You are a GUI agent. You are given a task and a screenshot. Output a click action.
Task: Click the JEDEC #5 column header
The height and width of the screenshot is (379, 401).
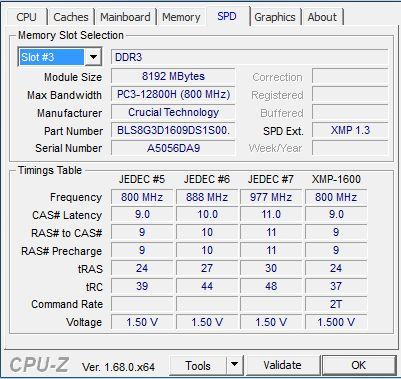[142, 179]
